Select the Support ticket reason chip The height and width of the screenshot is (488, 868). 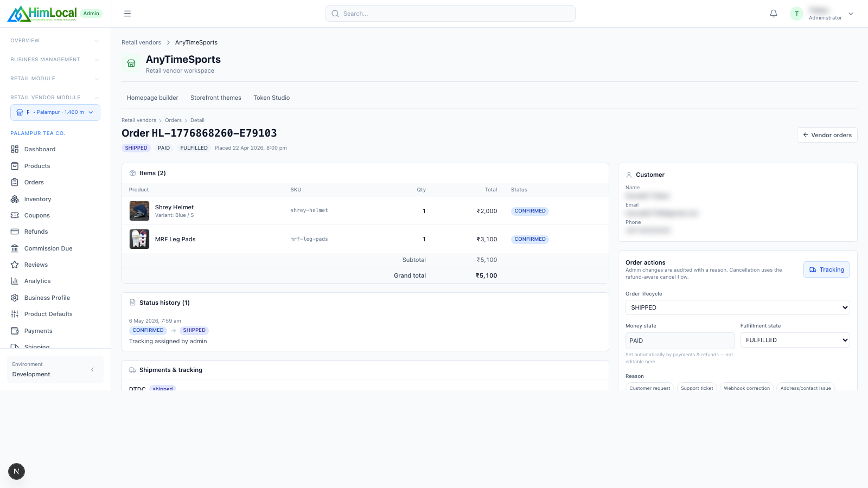tap(697, 388)
